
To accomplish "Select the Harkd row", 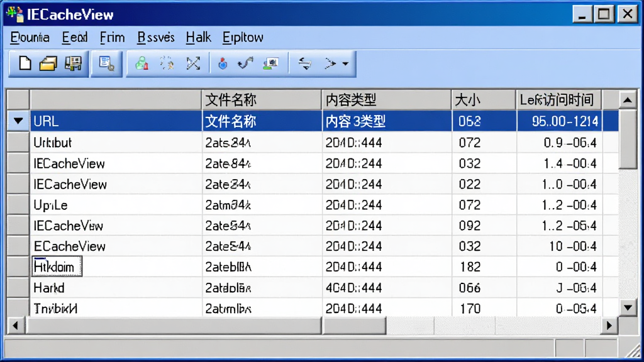I will click(325, 288).
